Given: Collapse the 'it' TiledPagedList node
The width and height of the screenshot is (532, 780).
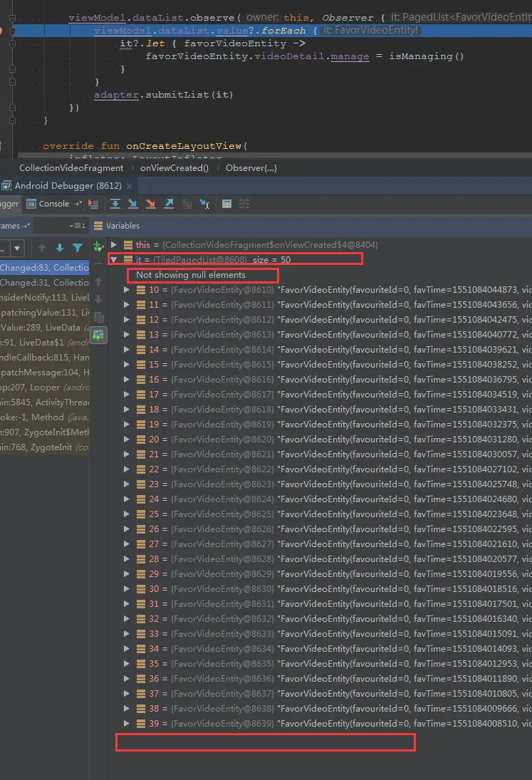Looking at the screenshot, I should pyautogui.click(x=114, y=260).
